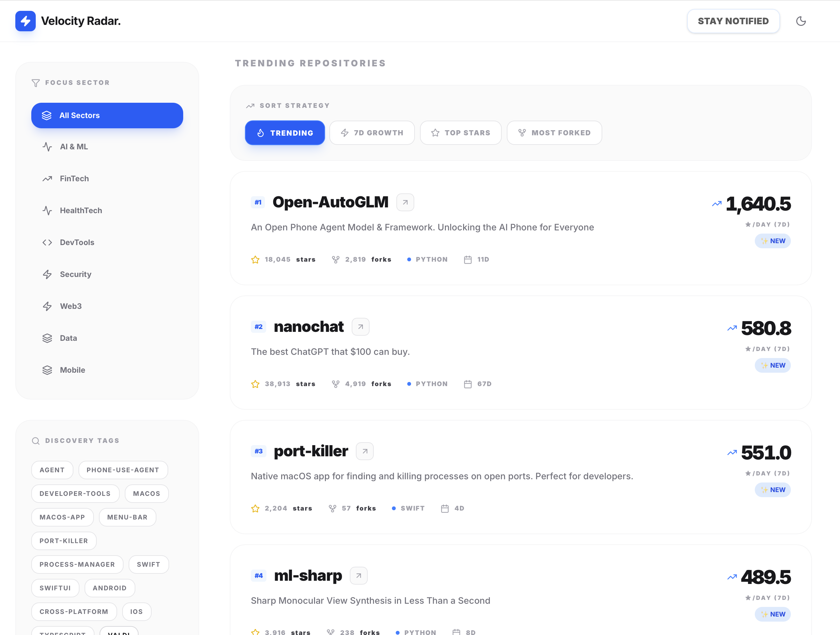Open external link icon beside Open-AutoGLM
This screenshot has width=840, height=635.
405,202
